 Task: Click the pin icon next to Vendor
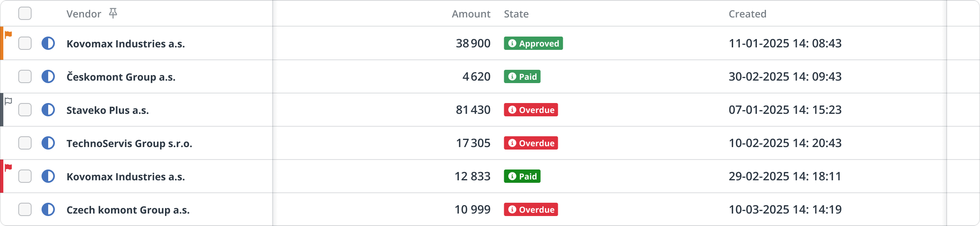click(113, 14)
